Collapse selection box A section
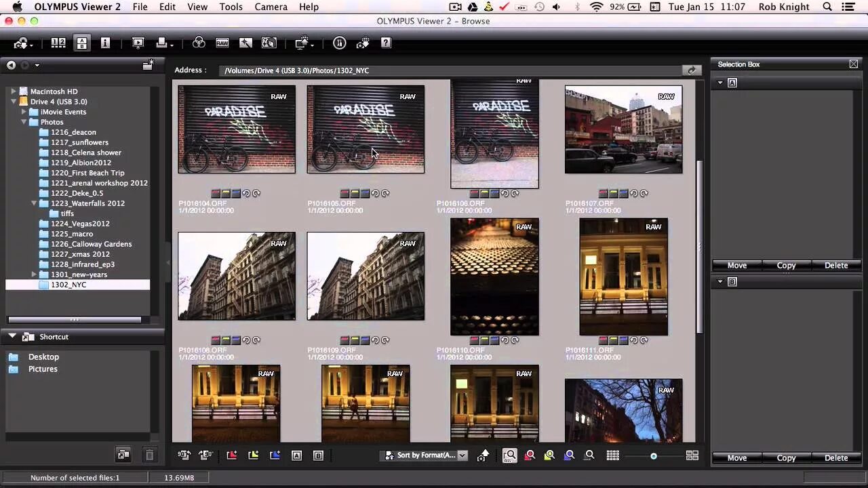The height and width of the screenshot is (488, 868). tap(720, 83)
